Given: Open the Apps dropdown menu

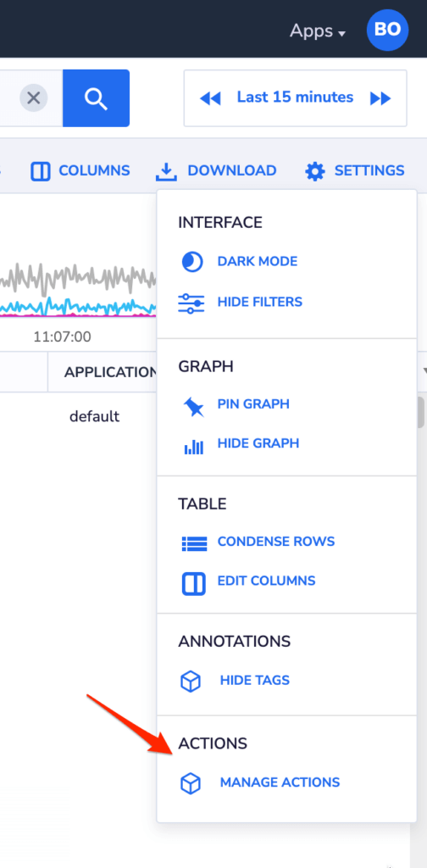Looking at the screenshot, I should [318, 31].
